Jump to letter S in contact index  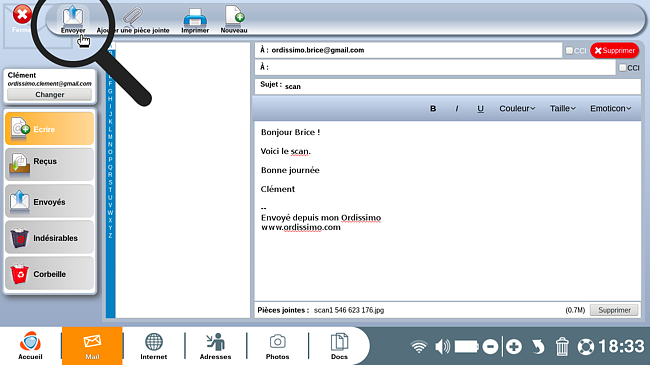pos(110,182)
